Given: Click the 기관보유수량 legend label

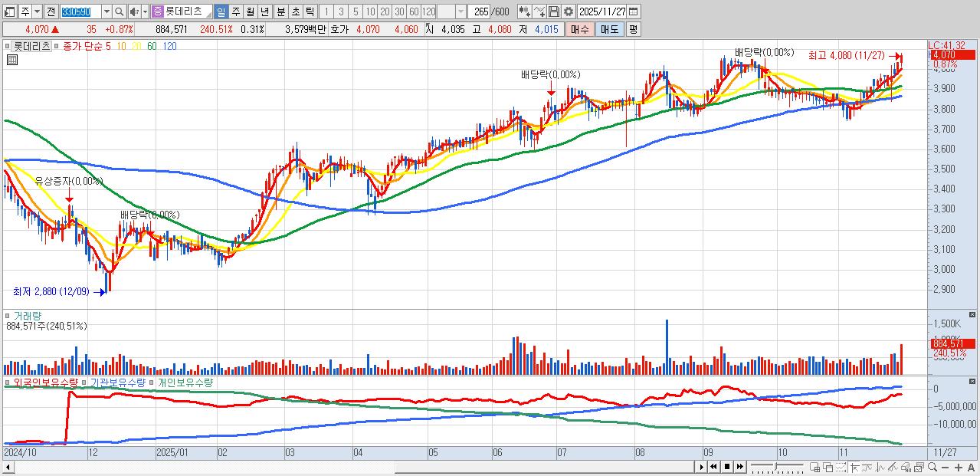Looking at the screenshot, I should [x=116, y=382].
